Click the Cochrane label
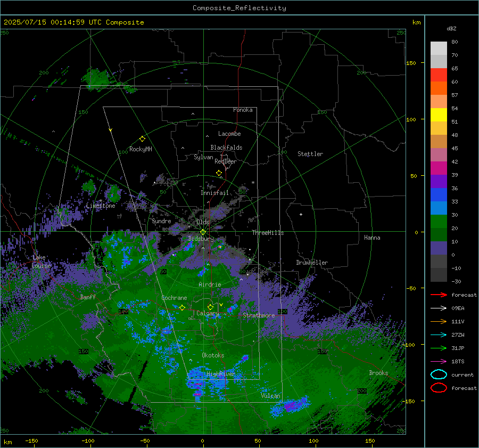Image resolution: width=479 pixels, height=448 pixels. point(174,298)
